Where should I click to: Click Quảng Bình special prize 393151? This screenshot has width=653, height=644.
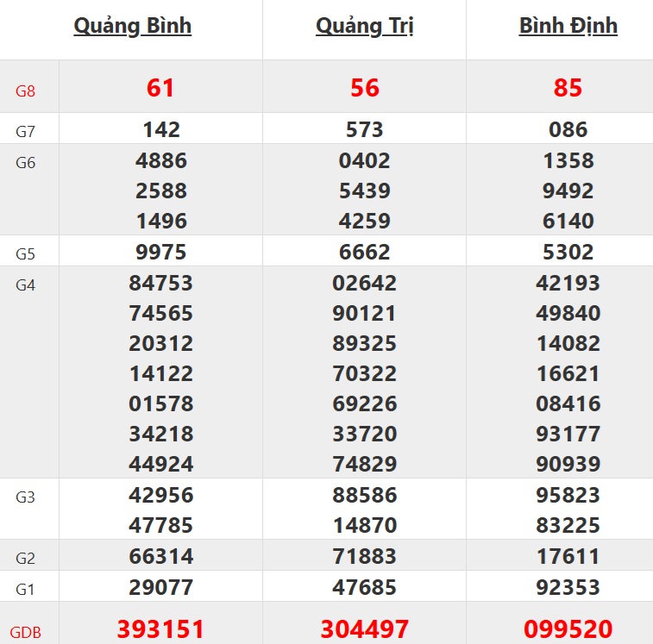[160, 628]
